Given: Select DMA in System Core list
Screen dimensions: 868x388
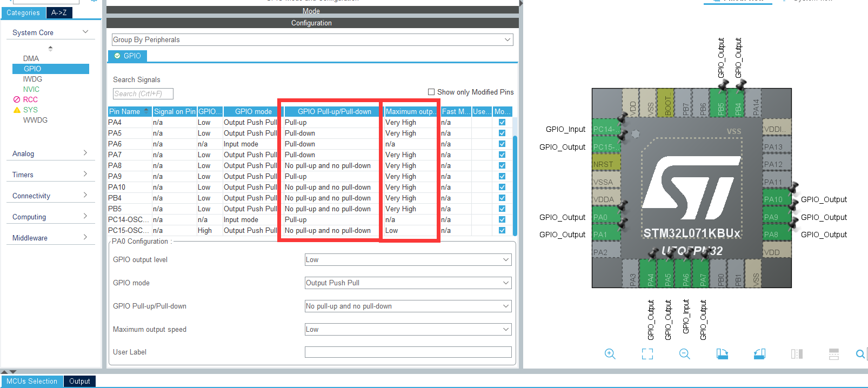Looking at the screenshot, I should [31, 58].
